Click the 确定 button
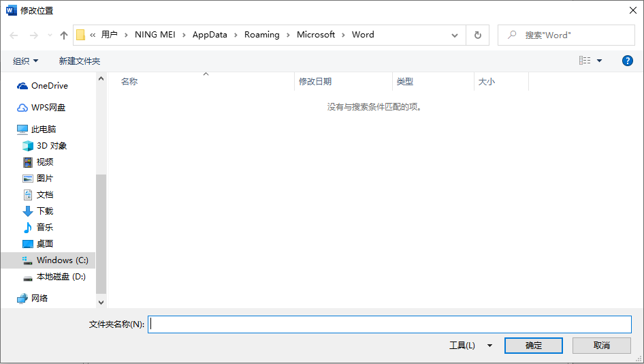 point(533,346)
